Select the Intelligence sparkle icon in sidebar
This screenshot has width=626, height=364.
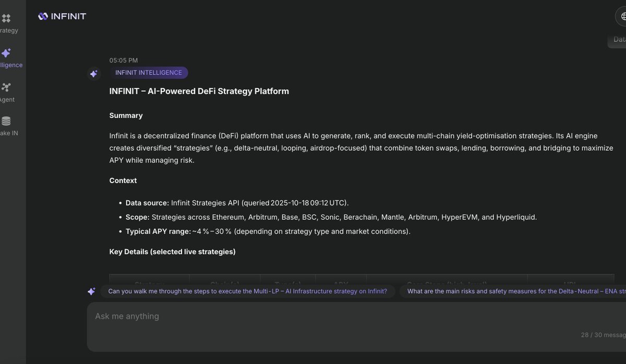click(x=6, y=53)
